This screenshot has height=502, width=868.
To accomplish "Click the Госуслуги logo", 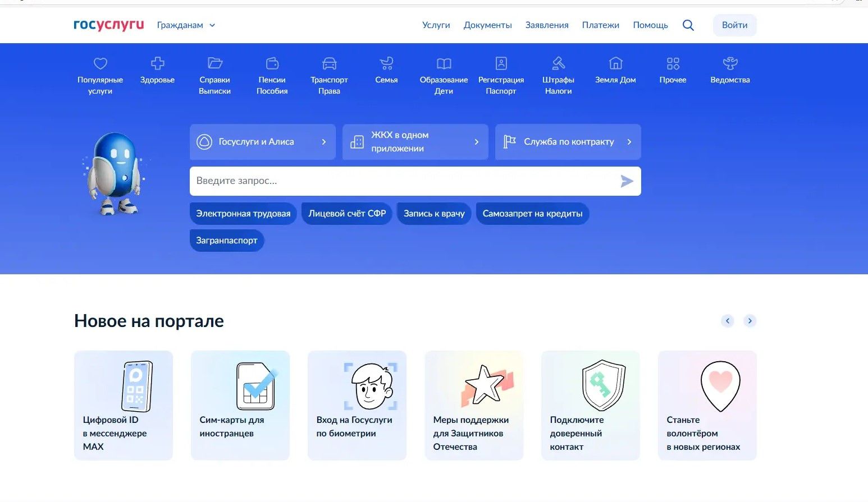I will (x=109, y=25).
